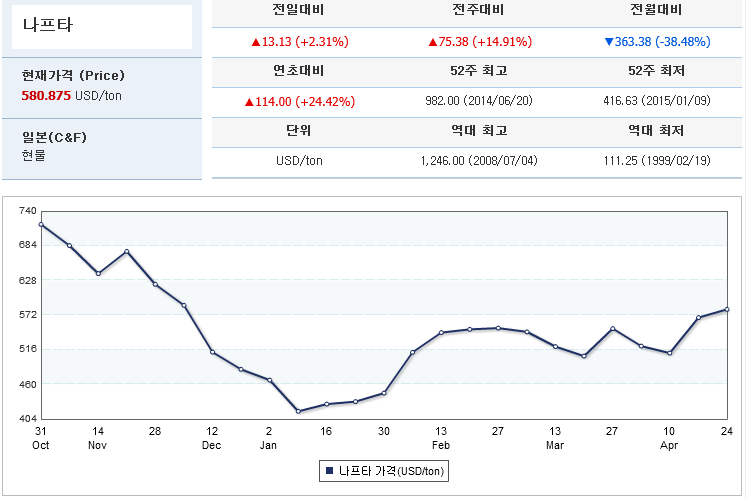Click the red up arrow beside 13.13
The width and height of the screenshot is (746, 499).
(x=256, y=42)
